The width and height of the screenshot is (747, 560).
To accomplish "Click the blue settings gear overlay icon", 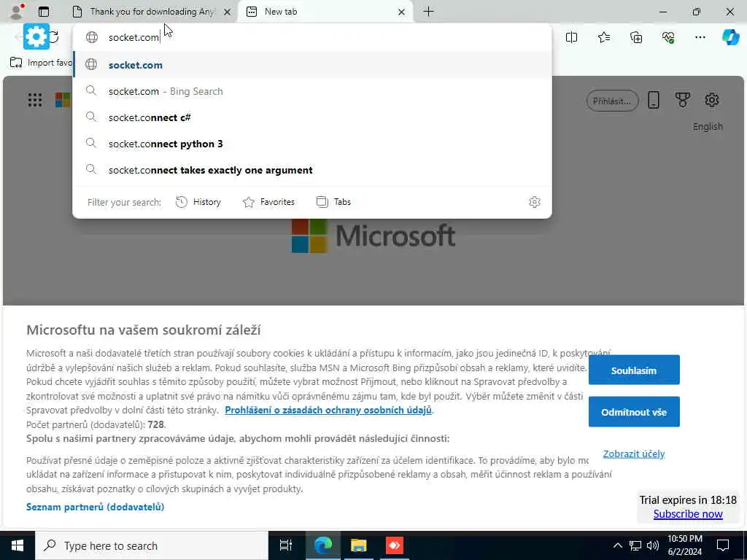I will pyautogui.click(x=36, y=36).
